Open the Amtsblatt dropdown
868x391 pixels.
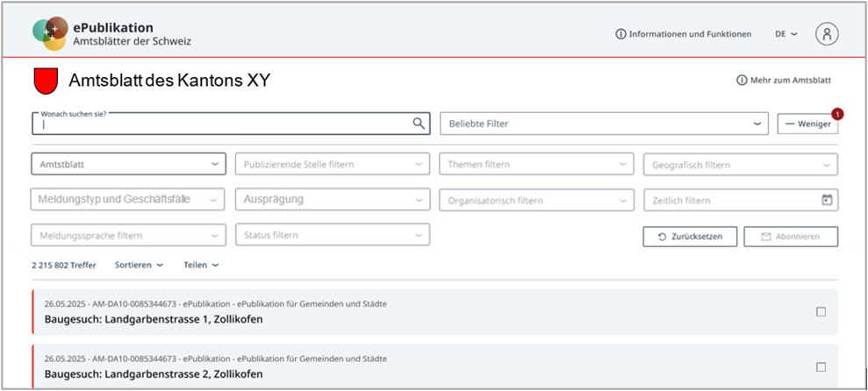(x=127, y=164)
